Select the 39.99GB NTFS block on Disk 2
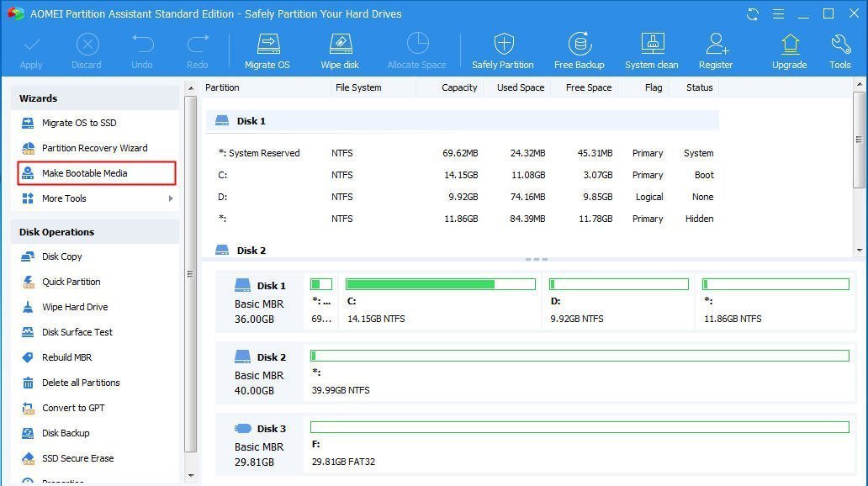This screenshot has width=868, height=486. pos(580,373)
